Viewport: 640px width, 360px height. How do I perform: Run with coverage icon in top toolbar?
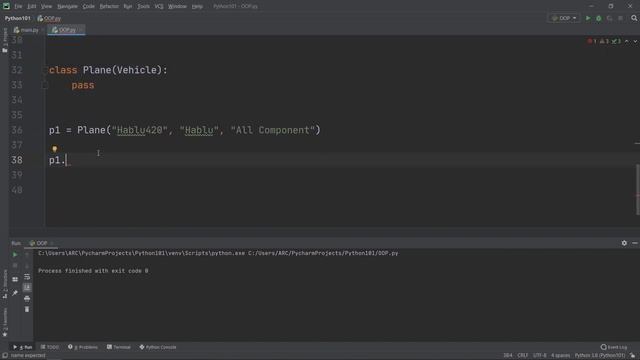[x=609, y=18]
